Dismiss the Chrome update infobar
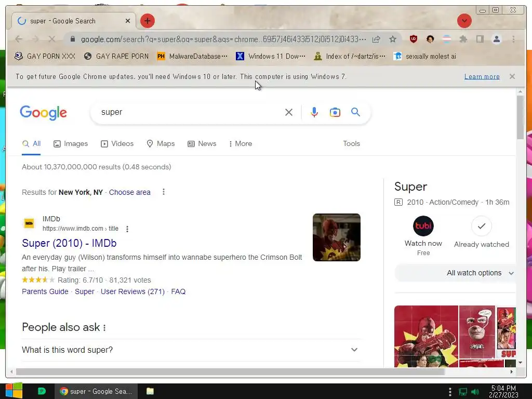The image size is (532, 399). pos(512,77)
